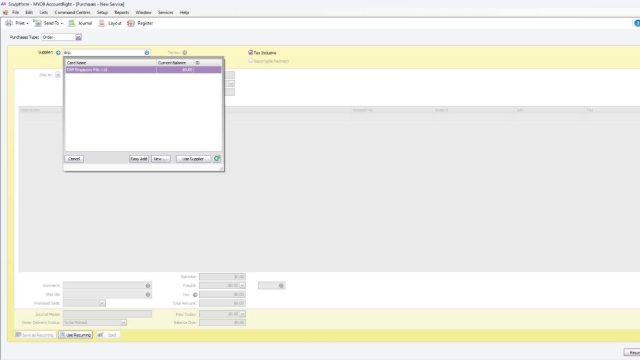Click the Print toolbar icon

coord(9,23)
